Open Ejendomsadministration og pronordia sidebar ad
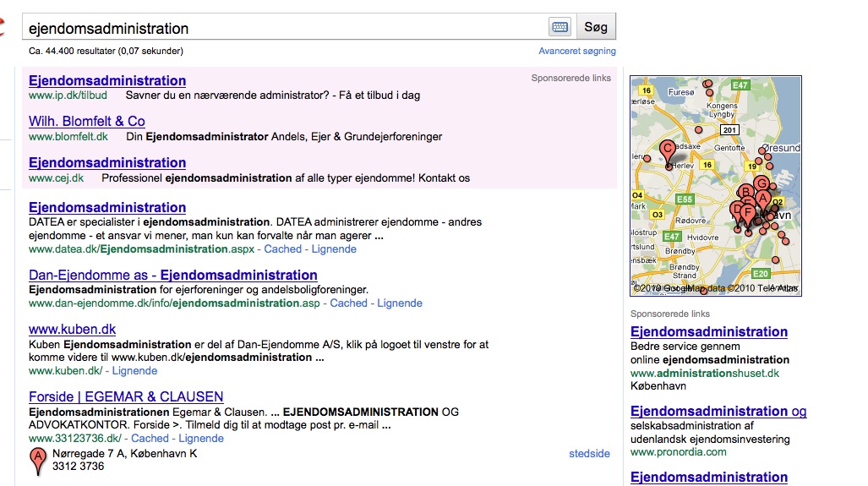Screen dimensions: 868x486 click(x=718, y=412)
